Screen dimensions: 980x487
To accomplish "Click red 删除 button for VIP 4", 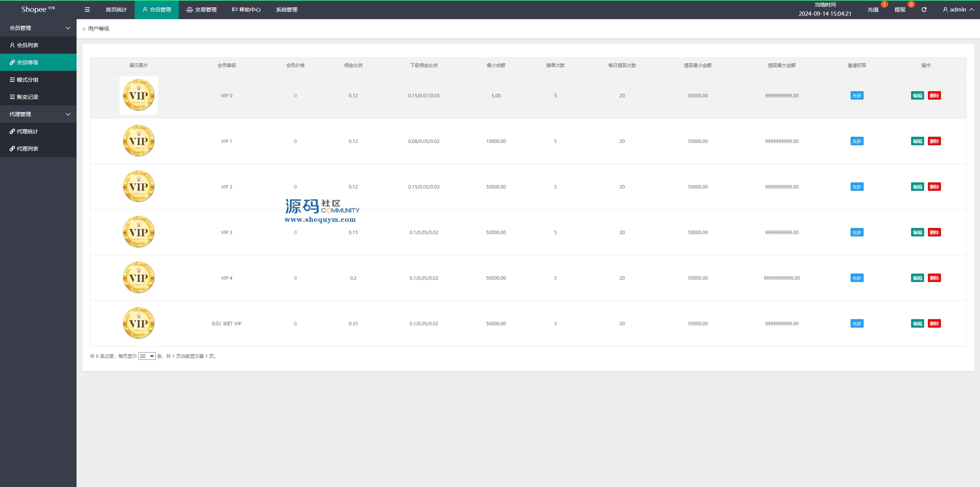I will click(x=934, y=278).
